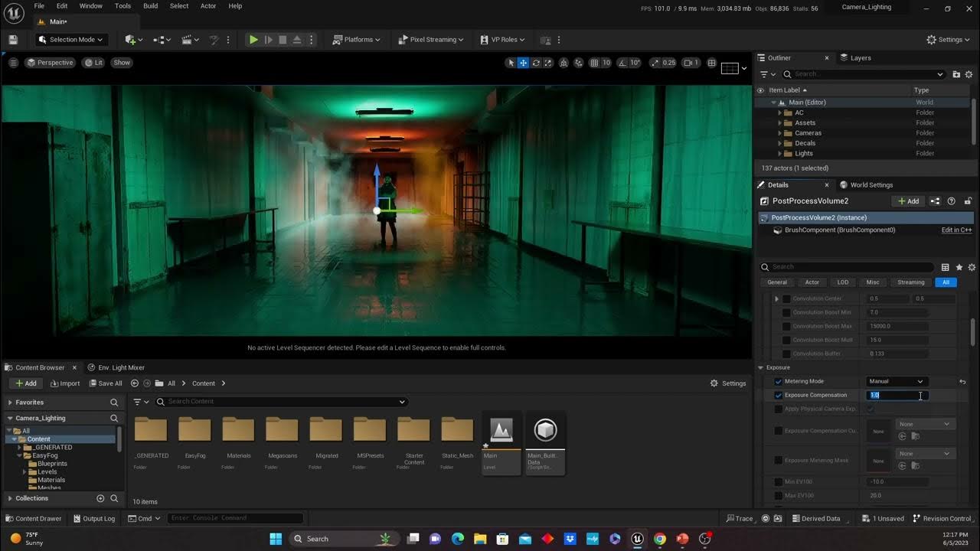The height and width of the screenshot is (551, 980).
Task: Click the favorites star in Details panel
Action: 959,267
